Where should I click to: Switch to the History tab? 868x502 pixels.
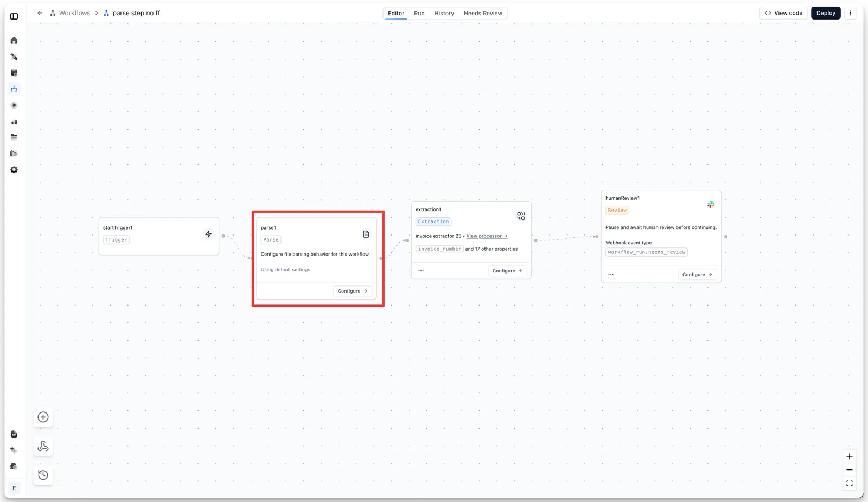[x=444, y=14]
